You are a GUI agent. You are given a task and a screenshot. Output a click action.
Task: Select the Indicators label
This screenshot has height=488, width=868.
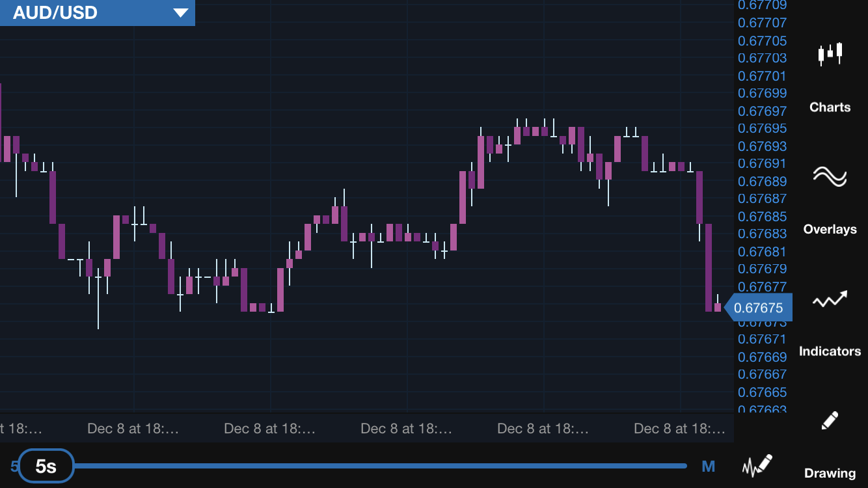(830, 351)
